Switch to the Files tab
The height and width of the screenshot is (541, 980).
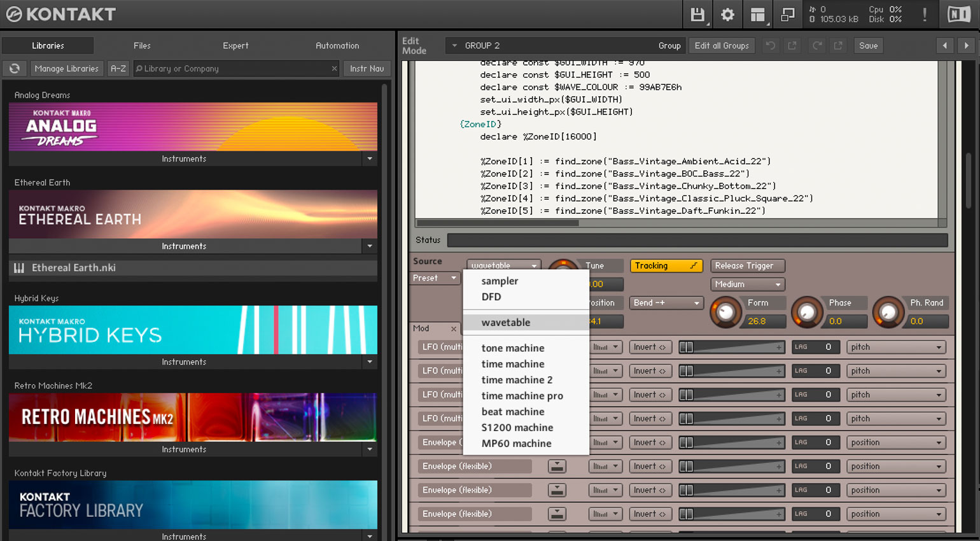pyautogui.click(x=142, y=46)
